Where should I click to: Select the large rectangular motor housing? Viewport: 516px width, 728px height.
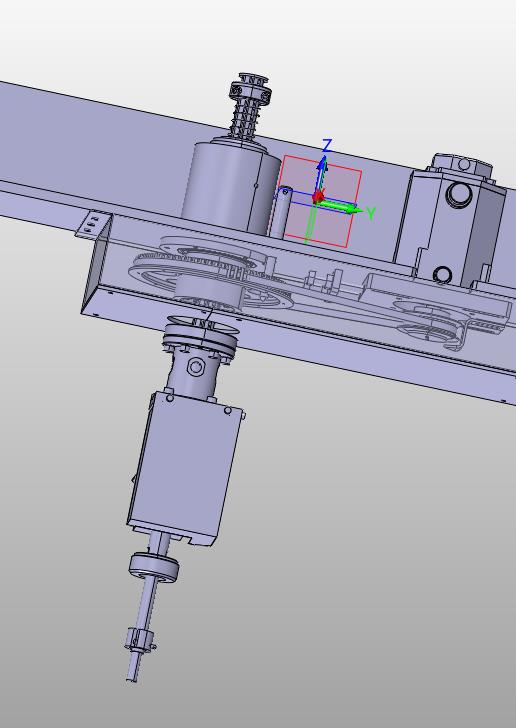(185, 469)
